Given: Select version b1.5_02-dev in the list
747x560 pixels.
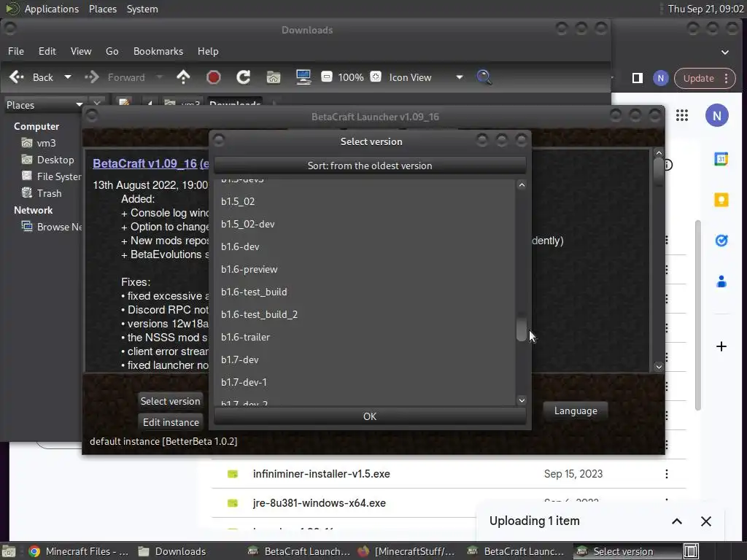Looking at the screenshot, I should pyautogui.click(x=365, y=225).
